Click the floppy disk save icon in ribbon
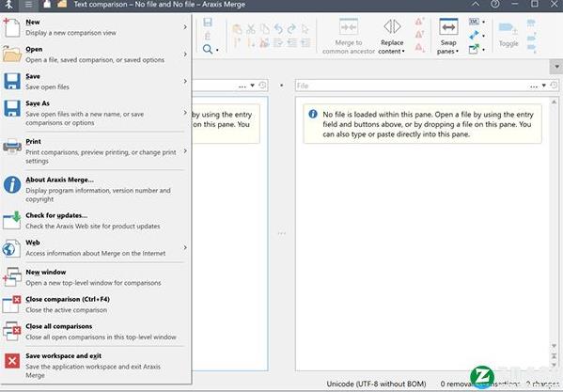 tap(208, 23)
